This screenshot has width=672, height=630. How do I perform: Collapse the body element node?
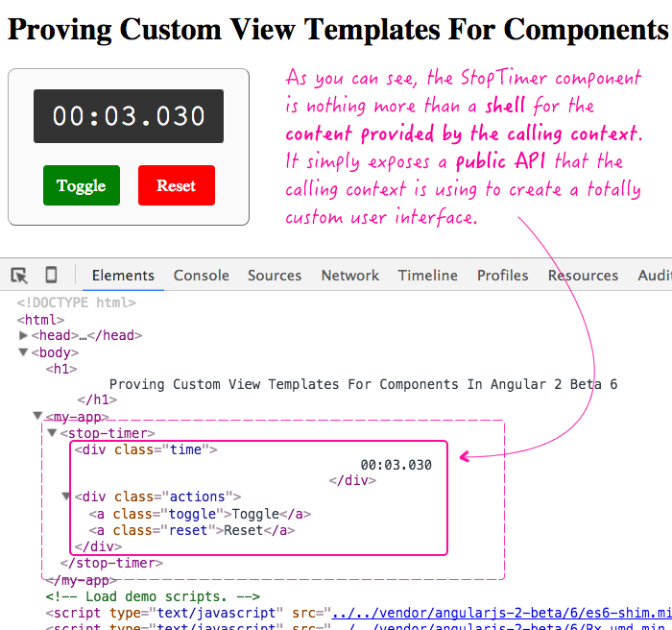click(23, 352)
